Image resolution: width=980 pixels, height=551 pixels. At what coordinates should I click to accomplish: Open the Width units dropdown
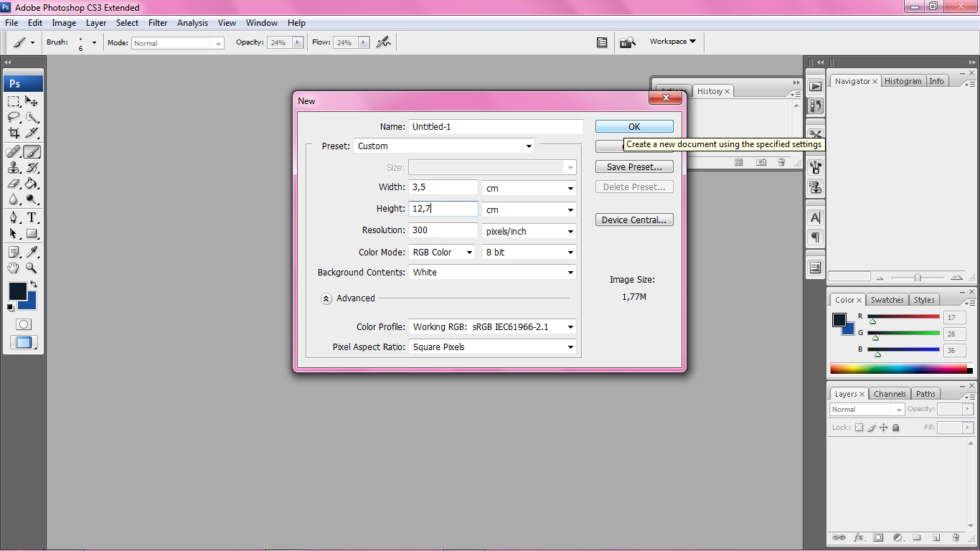[529, 188]
